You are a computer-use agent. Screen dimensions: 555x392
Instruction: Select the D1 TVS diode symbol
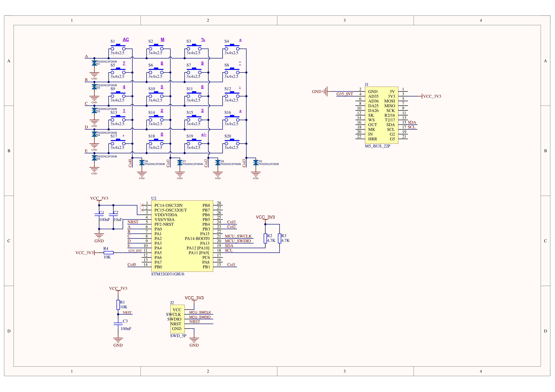pyautogui.click(x=94, y=63)
